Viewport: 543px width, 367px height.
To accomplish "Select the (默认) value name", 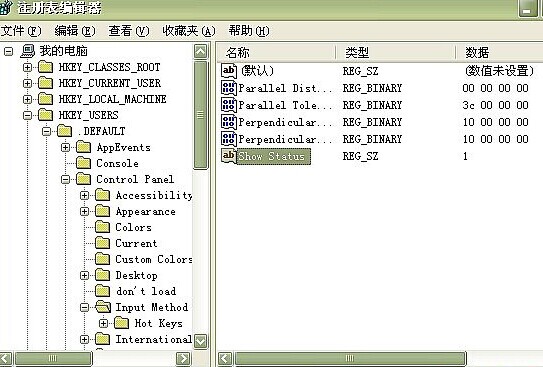I will pyautogui.click(x=257, y=71).
